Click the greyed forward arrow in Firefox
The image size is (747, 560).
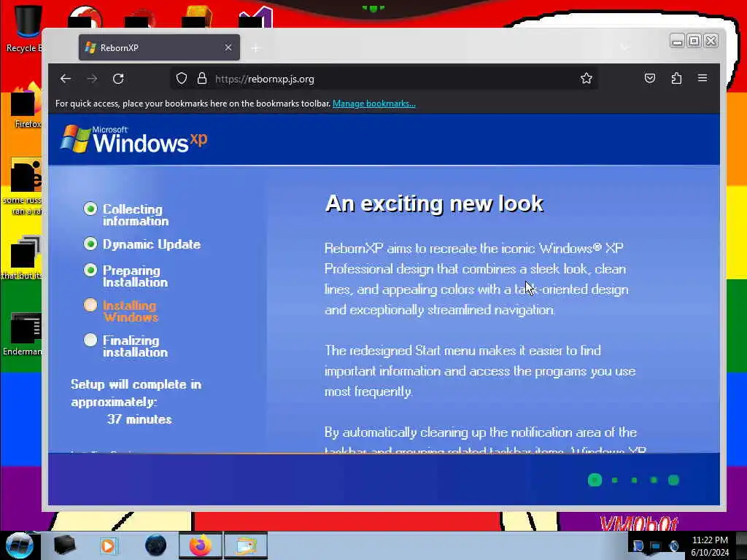[92, 79]
